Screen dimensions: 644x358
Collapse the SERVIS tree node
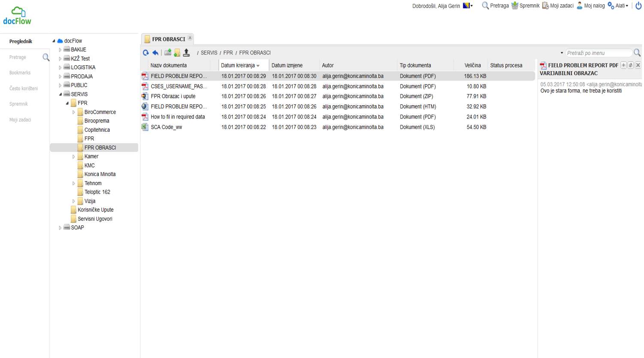click(61, 94)
